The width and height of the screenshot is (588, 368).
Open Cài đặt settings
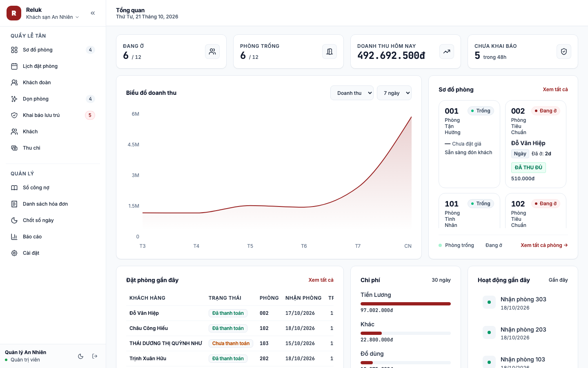[x=53, y=253]
